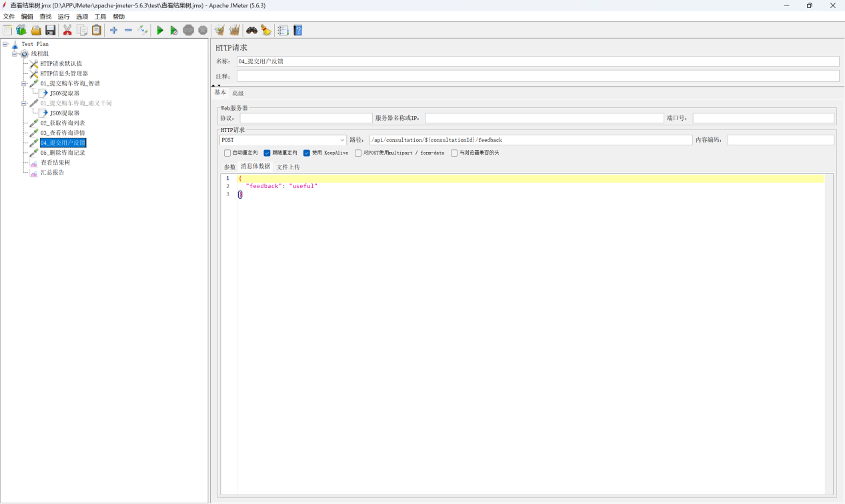Click the Cut scissors icon
Image resolution: width=845 pixels, height=504 pixels.
coord(67,30)
